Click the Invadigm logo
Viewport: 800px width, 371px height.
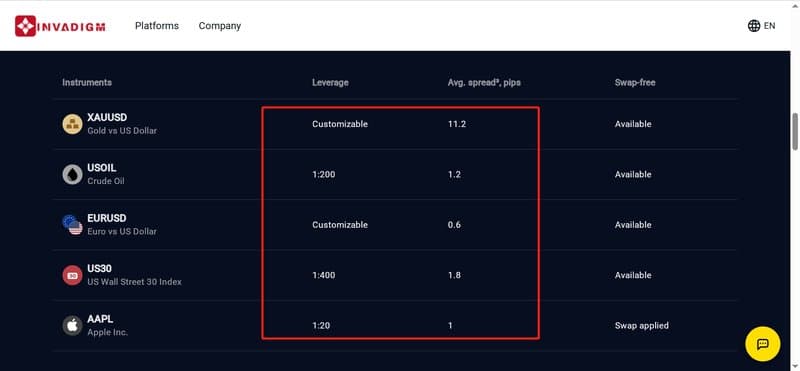click(60, 26)
